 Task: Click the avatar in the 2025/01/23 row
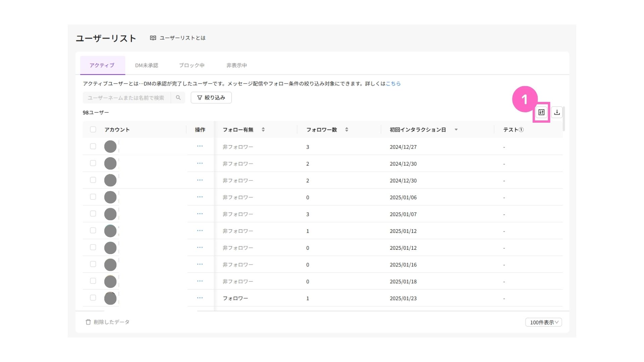110,298
